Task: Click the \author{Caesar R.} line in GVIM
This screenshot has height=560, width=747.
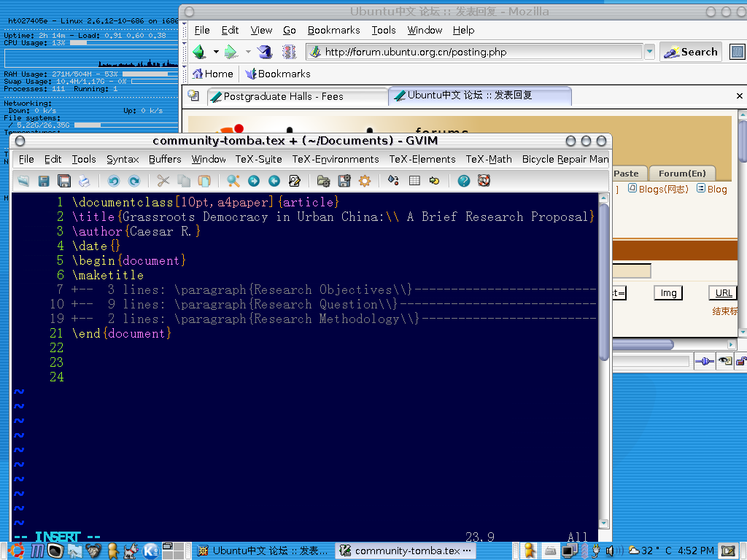Action: [x=136, y=231]
